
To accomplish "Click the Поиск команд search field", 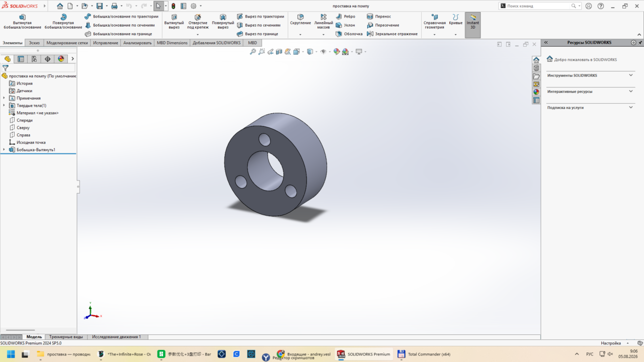I will point(538,6).
